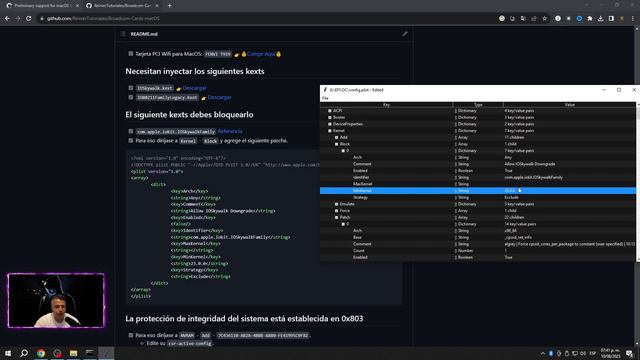Click the Value column header
This screenshot has width=640, height=360.
point(569,105)
